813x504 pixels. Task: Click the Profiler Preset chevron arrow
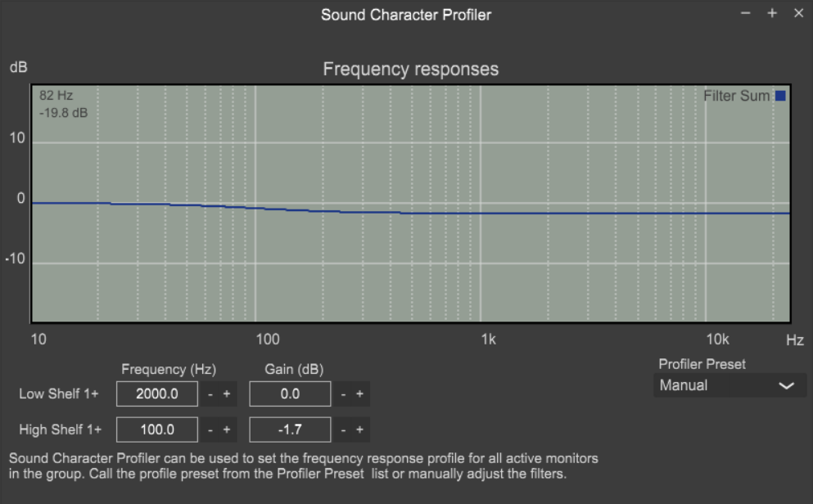[786, 386]
